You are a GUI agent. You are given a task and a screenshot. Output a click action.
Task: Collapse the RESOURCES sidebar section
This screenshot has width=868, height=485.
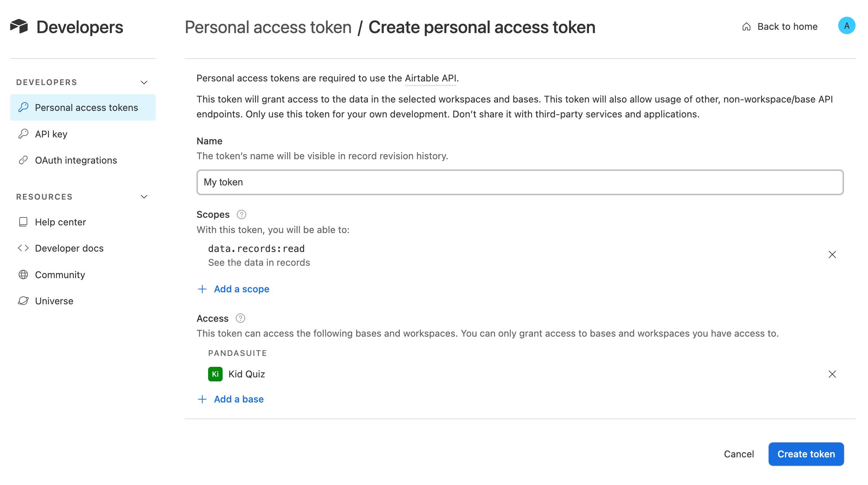144,197
